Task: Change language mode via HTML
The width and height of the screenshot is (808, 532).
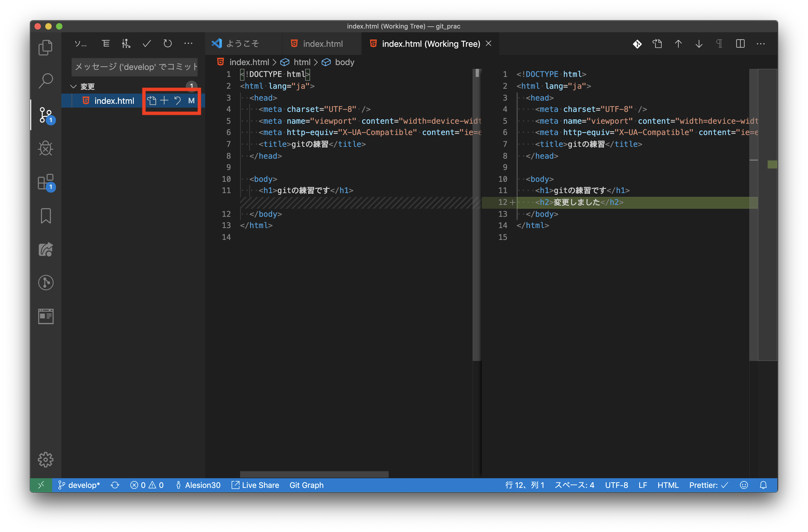Action: [668, 485]
